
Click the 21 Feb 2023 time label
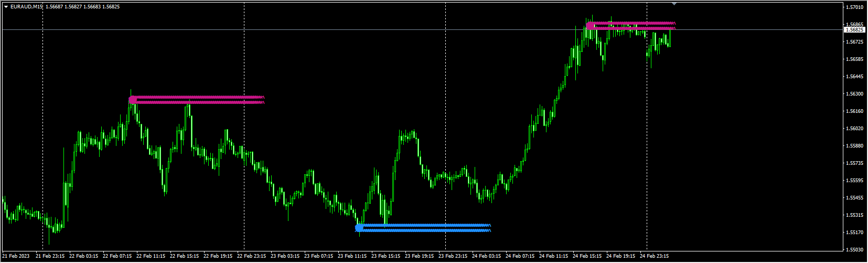click(x=16, y=256)
